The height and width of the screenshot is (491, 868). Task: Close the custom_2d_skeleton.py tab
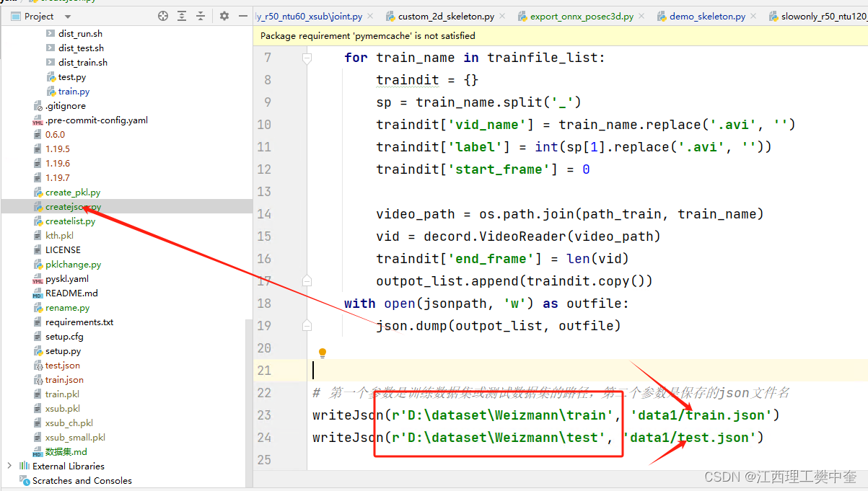[x=501, y=16]
